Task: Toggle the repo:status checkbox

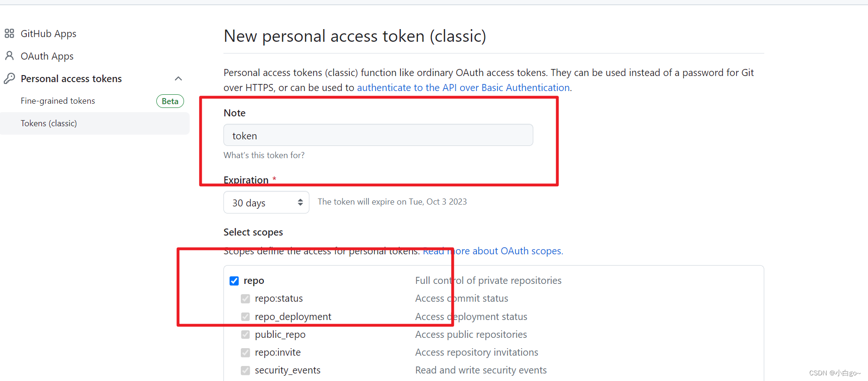Action: 246,299
